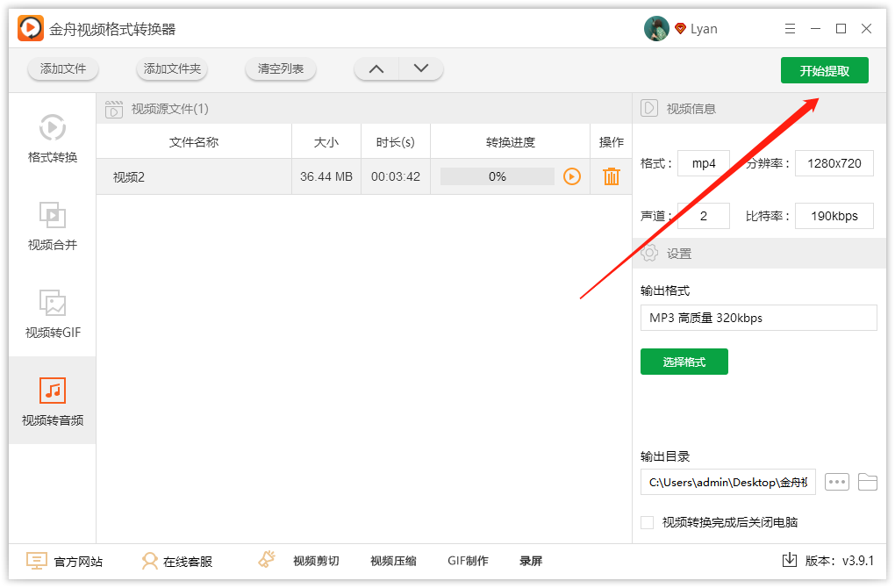Image resolution: width=895 pixels, height=588 pixels.
Task: Click the Lyan user avatar
Action: [x=656, y=29]
